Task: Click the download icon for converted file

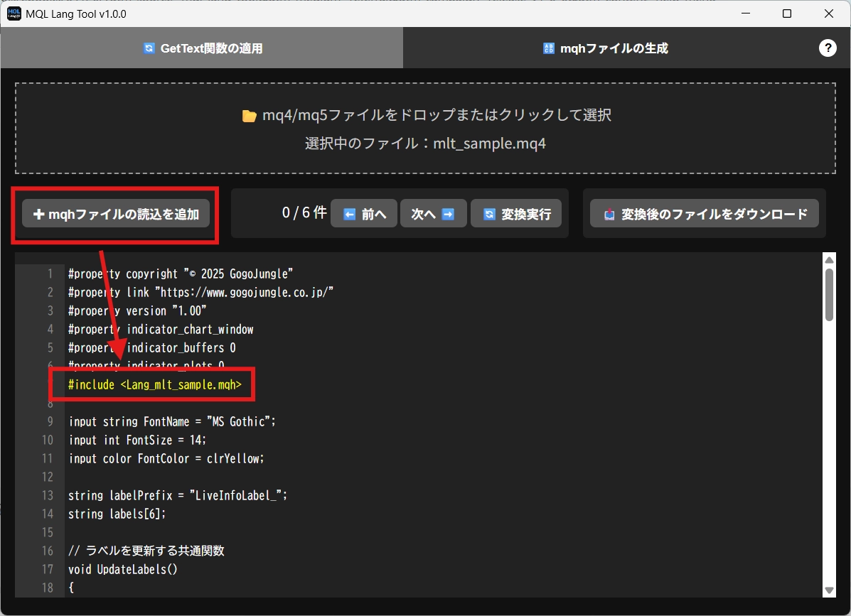Action: click(609, 214)
